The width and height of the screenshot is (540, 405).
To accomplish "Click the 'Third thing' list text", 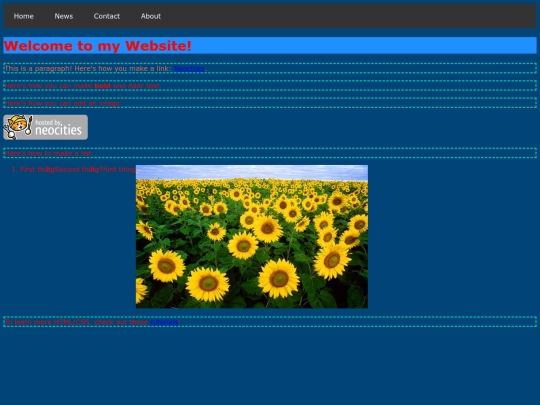I will click(x=117, y=169).
